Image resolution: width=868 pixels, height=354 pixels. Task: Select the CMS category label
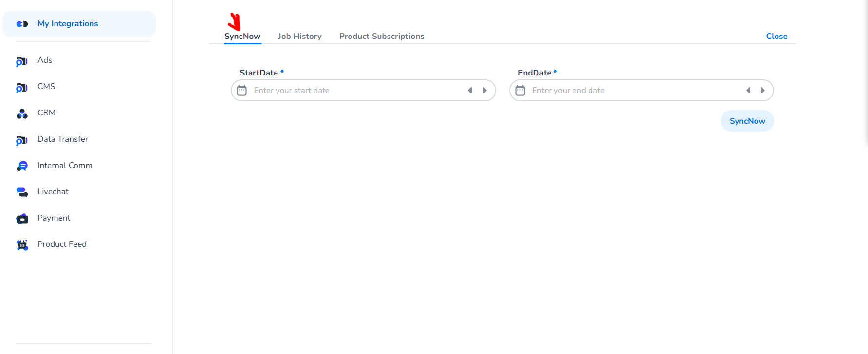tap(46, 87)
